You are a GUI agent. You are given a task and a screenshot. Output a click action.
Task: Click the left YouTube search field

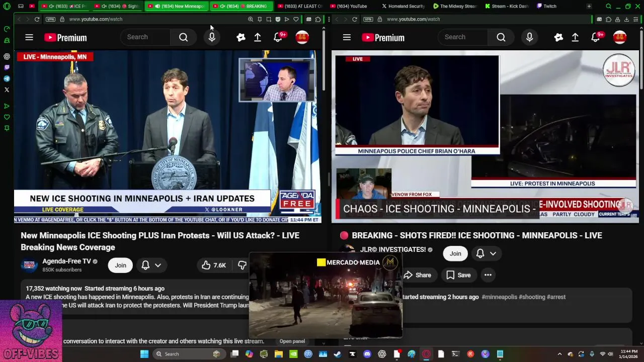pyautogui.click(x=146, y=37)
